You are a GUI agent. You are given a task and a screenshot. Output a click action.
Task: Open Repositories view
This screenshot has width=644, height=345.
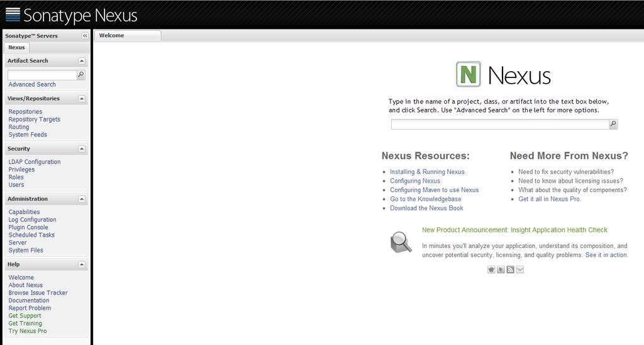[25, 111]
